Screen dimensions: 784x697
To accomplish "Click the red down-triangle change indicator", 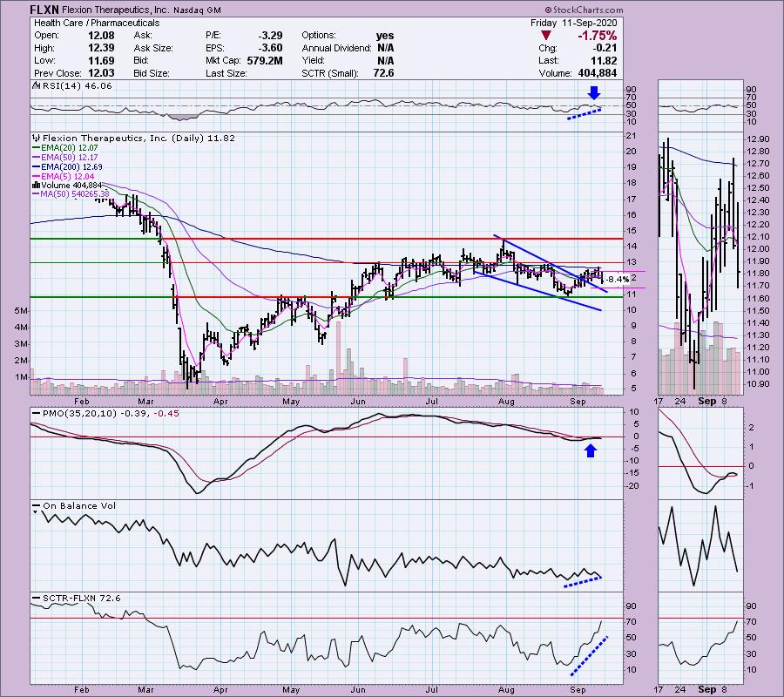I will point(546,36).
